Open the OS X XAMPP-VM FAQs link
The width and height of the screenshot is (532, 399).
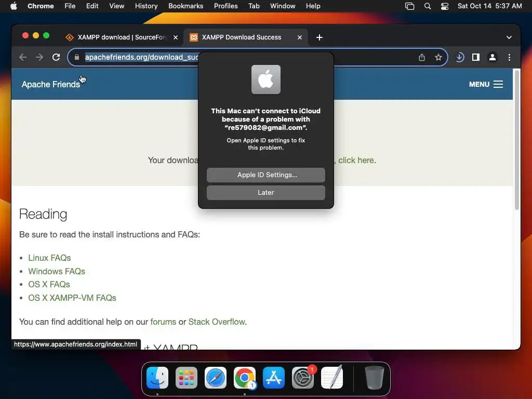point(72,298)
